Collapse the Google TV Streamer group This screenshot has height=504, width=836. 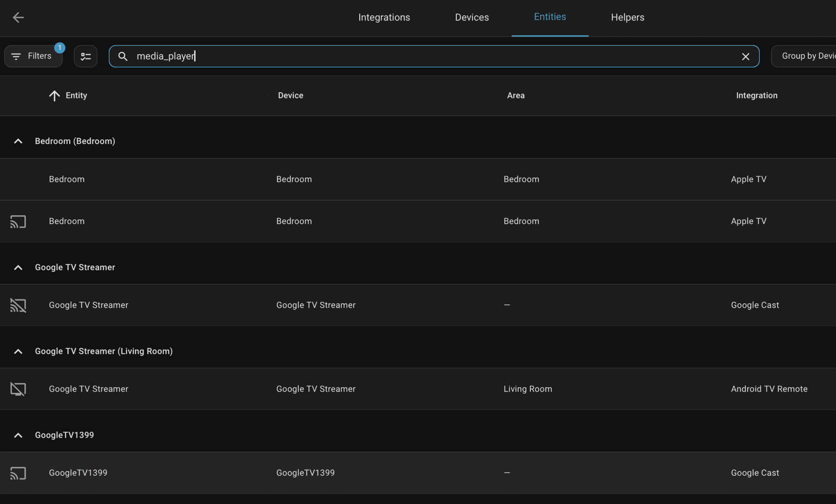18,268
